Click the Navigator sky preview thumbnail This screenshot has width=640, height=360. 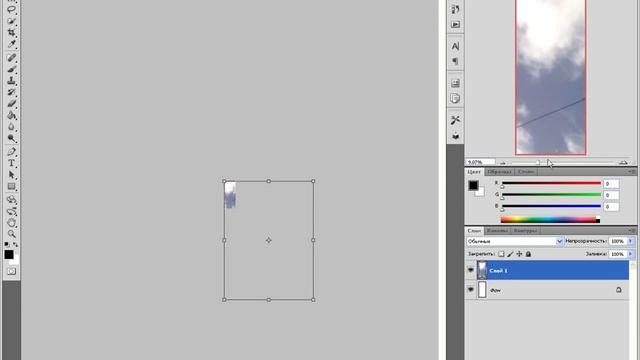coord(551,77)
